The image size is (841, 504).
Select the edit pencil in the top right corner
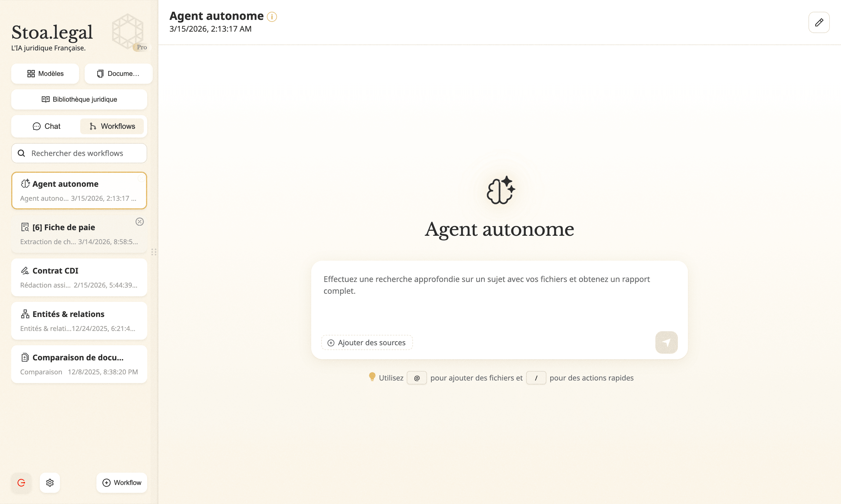tap(819, 22)
